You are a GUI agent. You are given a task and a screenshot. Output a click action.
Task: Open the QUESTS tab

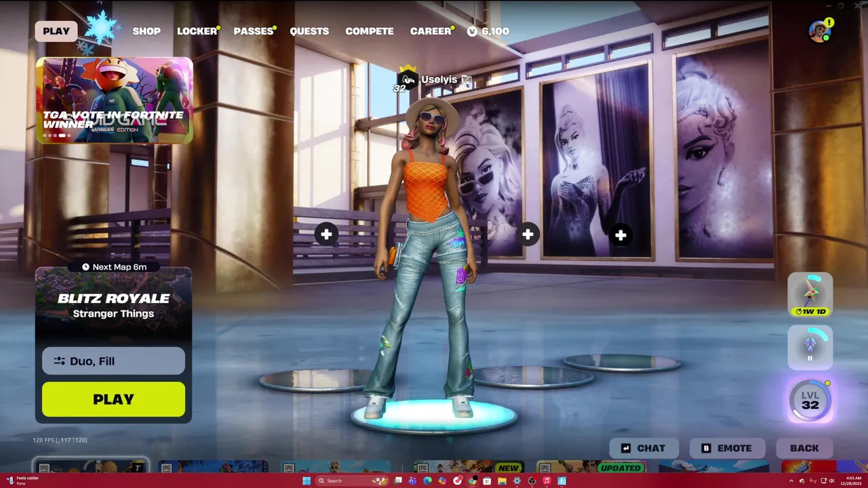coord(309,31)
